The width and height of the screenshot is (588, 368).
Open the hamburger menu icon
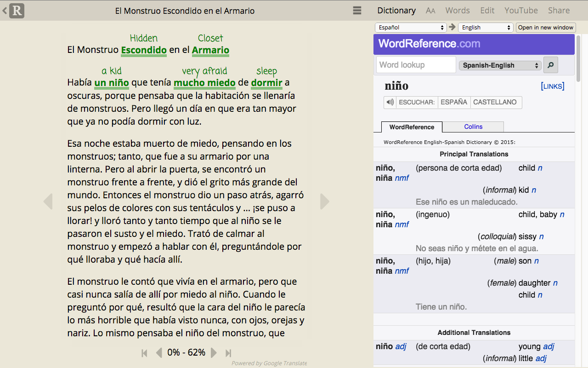357,10
